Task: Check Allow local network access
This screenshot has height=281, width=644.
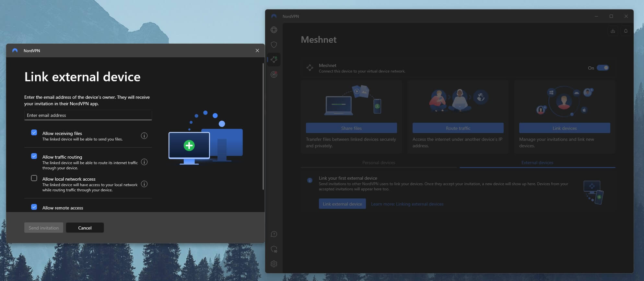Action: pyautogui.click(x=34, y=178)
